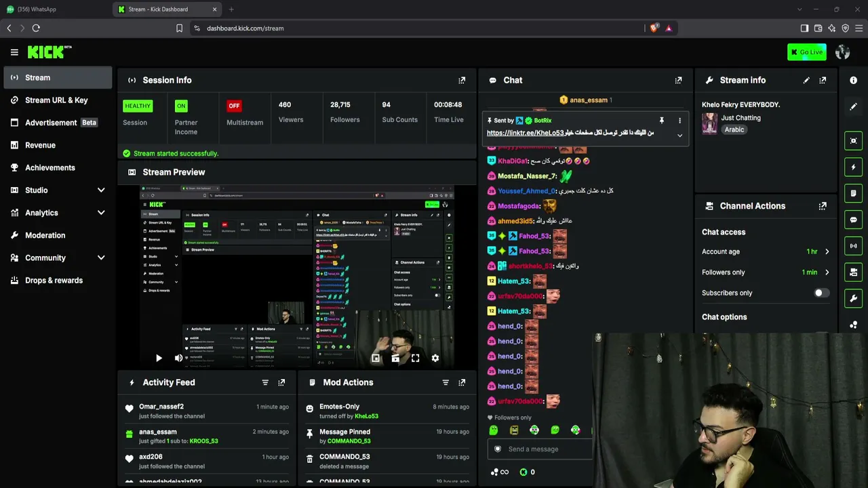Click KheLo53 name in Mod Actions
The image size is (868, 488).
click(366, 416)
